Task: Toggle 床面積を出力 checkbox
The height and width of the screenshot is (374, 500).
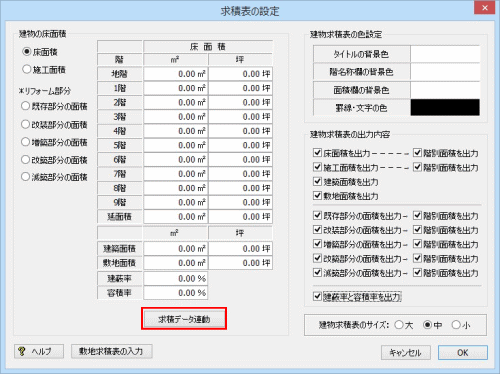Action: (x=317, y=153)
